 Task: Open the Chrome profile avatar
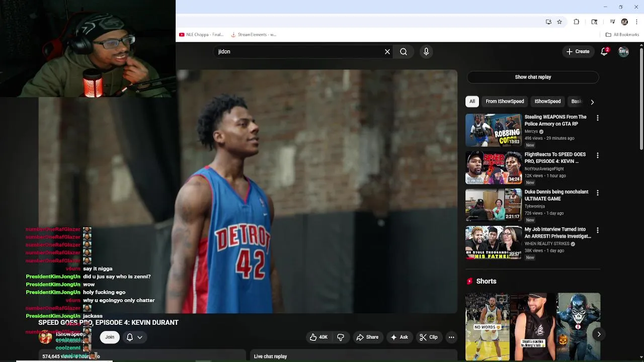click(624, 22)
